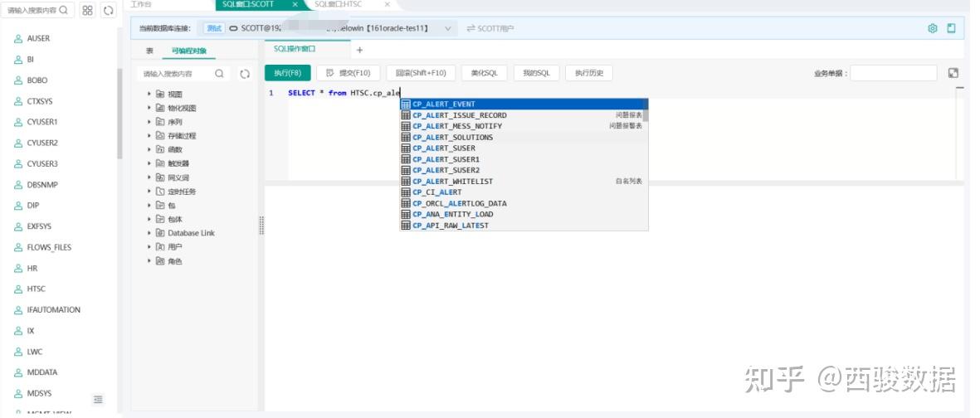The width and height of the screenshot is (980, 418).
Task: Select the 可编程对象 tab
Action: pyautogui.click(x=188, y=51)
